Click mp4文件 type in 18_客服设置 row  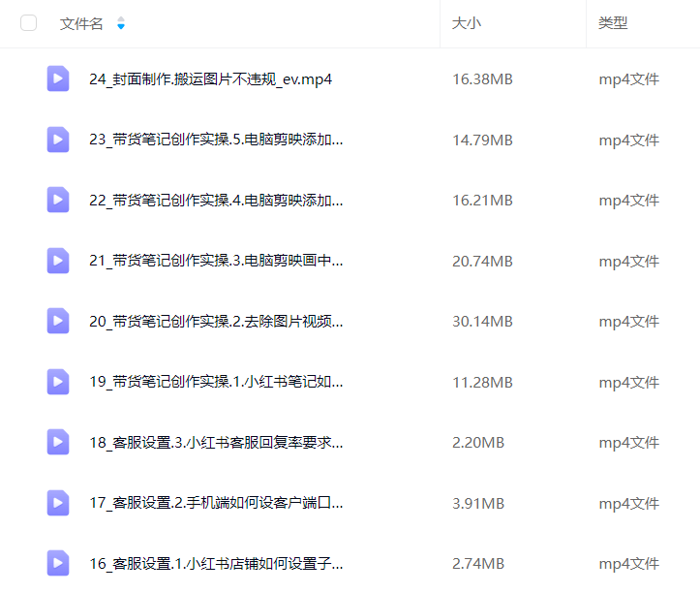628,443
